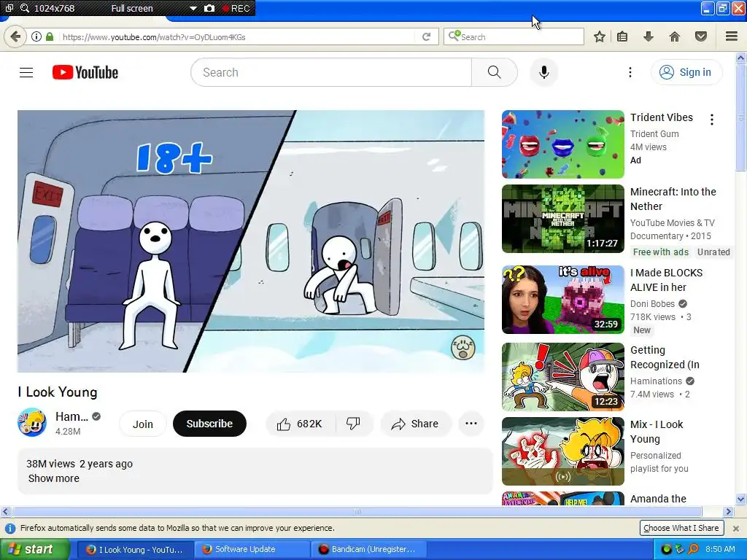Click video player to play I Look Young
The width and height of the screenshot is (747, 560).
click(251, 241)
